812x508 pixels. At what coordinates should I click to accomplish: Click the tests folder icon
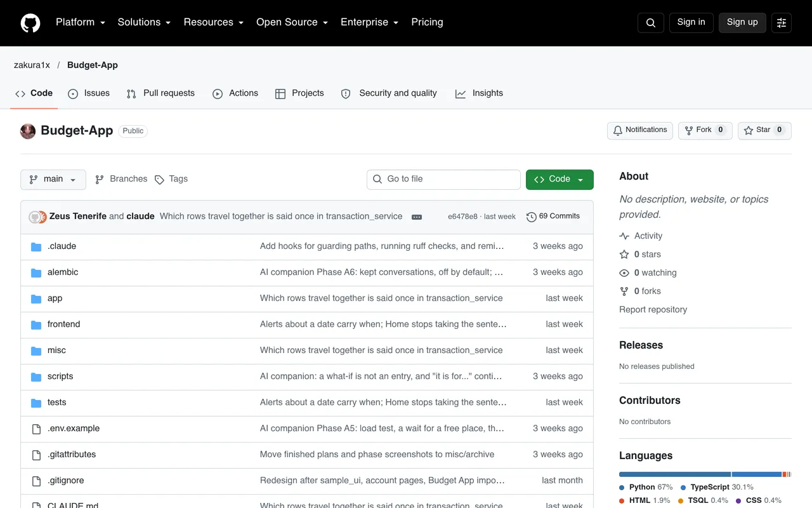coord(36,403)
